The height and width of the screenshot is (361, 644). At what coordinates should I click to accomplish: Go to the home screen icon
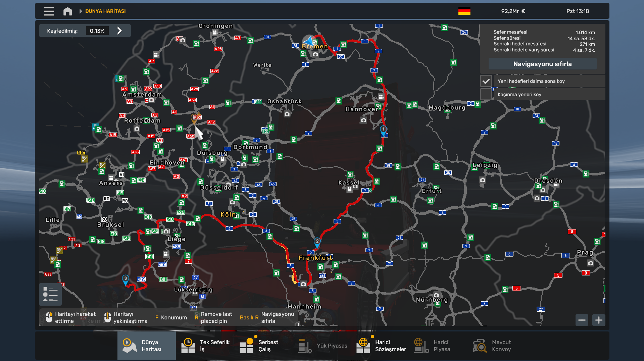pos(67,11)
